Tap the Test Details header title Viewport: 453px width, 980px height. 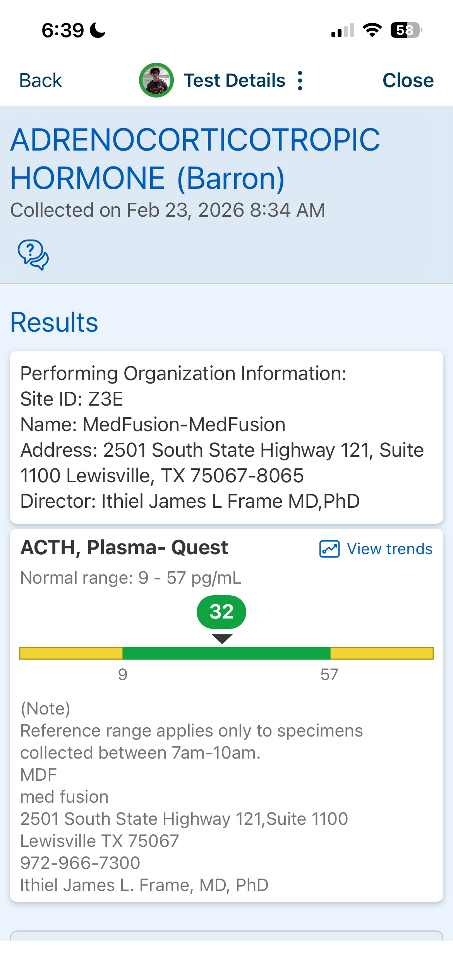coord(234,81)
